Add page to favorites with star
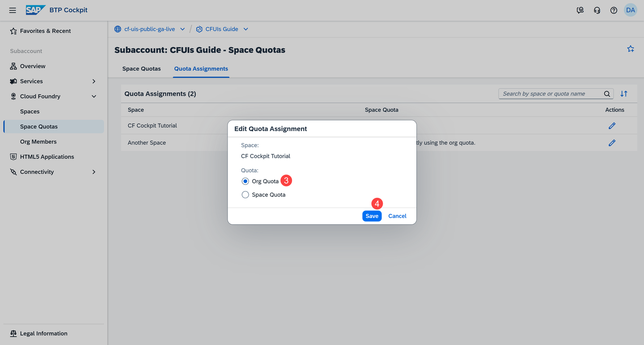The width and height of the screenshot is (644, 345). (x=631, y=49)
